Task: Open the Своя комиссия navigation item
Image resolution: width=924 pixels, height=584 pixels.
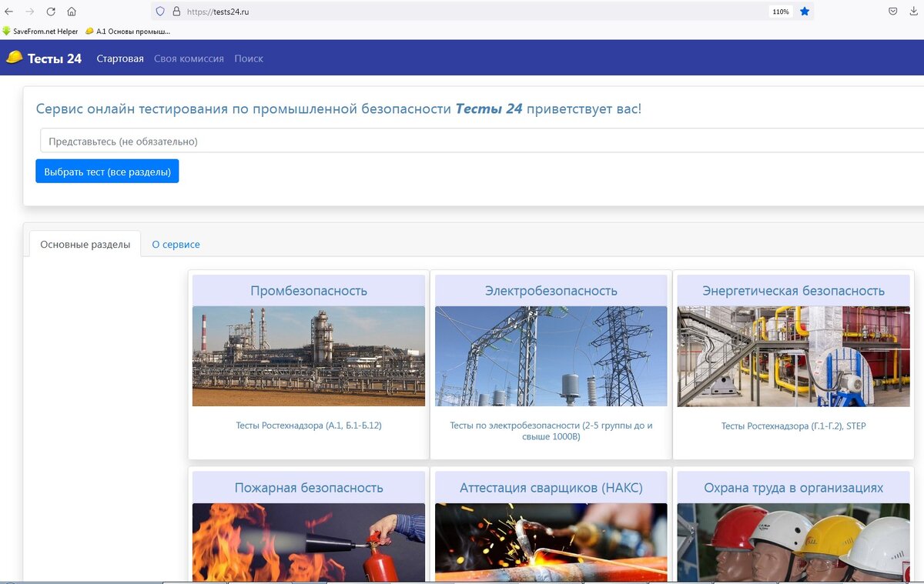Action: [x=189, y=58]
